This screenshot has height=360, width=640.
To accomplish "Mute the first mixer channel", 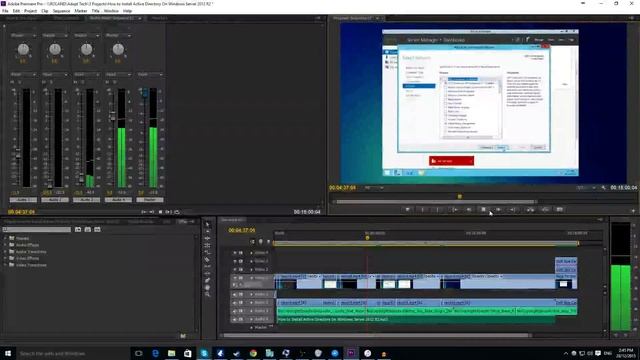I will coord(13,82).
